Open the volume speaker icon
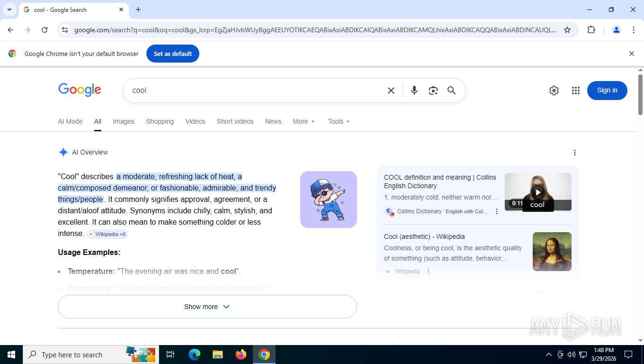 coord(572,355)
